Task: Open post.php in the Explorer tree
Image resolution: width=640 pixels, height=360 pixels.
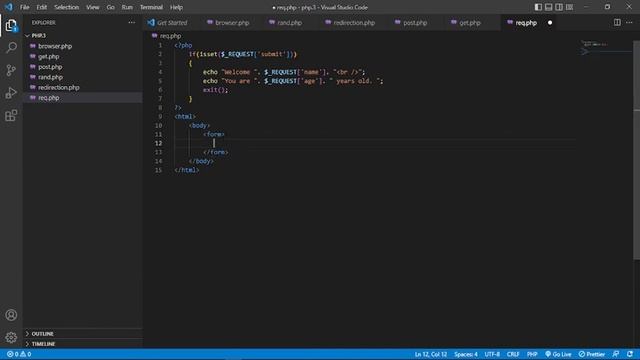Action: point(50,67)
